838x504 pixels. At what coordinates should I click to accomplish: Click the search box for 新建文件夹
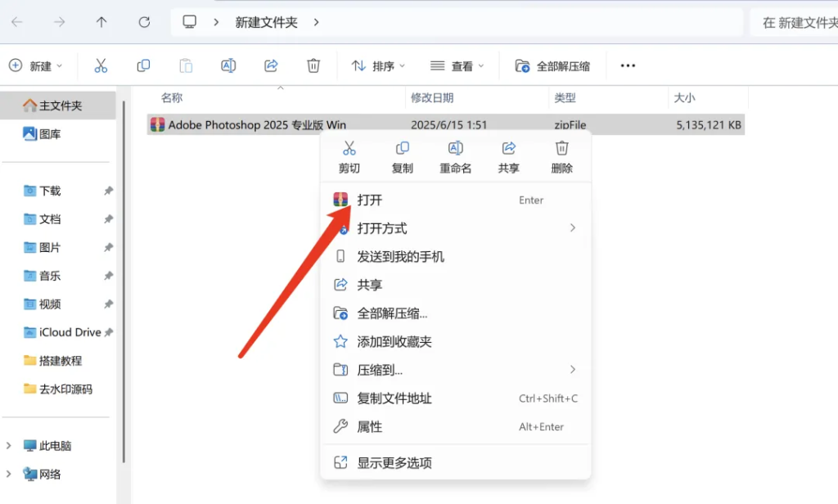click(794, 22)
